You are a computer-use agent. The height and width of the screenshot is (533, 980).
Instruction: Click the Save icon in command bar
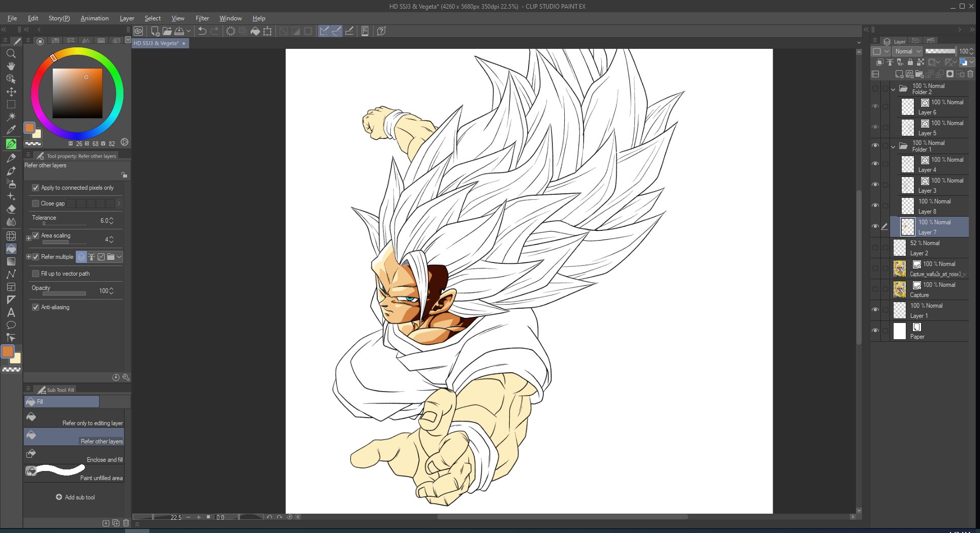click(179, 31)
